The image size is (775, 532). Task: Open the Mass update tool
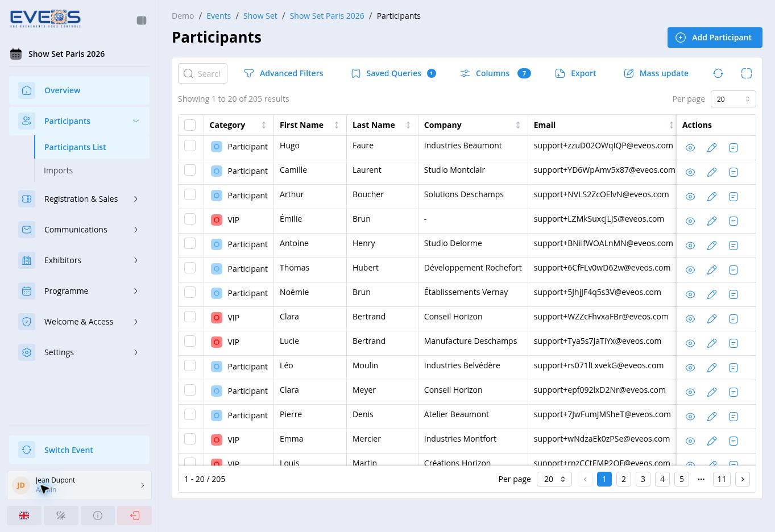point(656,73)
